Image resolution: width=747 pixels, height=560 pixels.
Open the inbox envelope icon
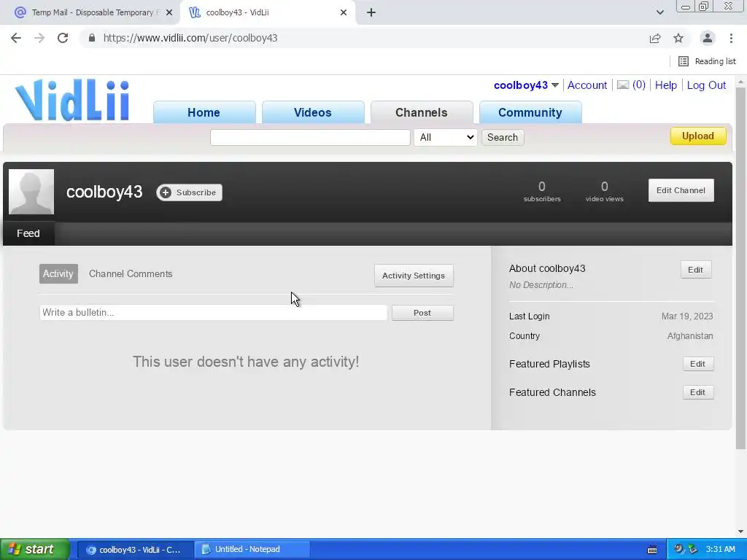623,85
